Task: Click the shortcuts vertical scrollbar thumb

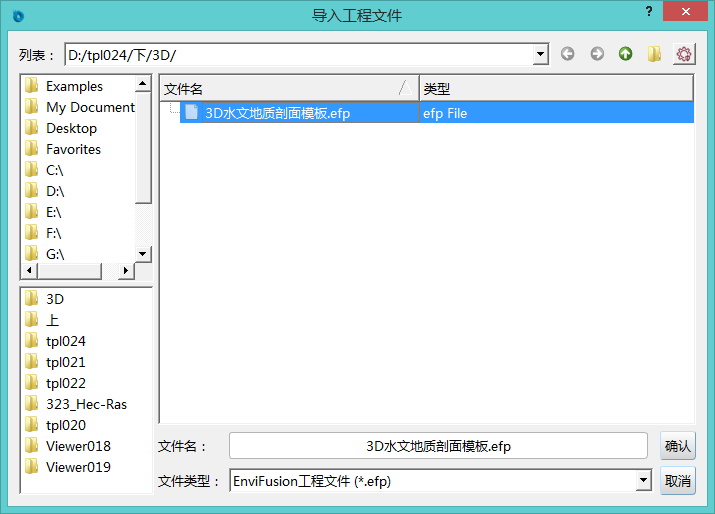Action: click(x=143, y=147)
